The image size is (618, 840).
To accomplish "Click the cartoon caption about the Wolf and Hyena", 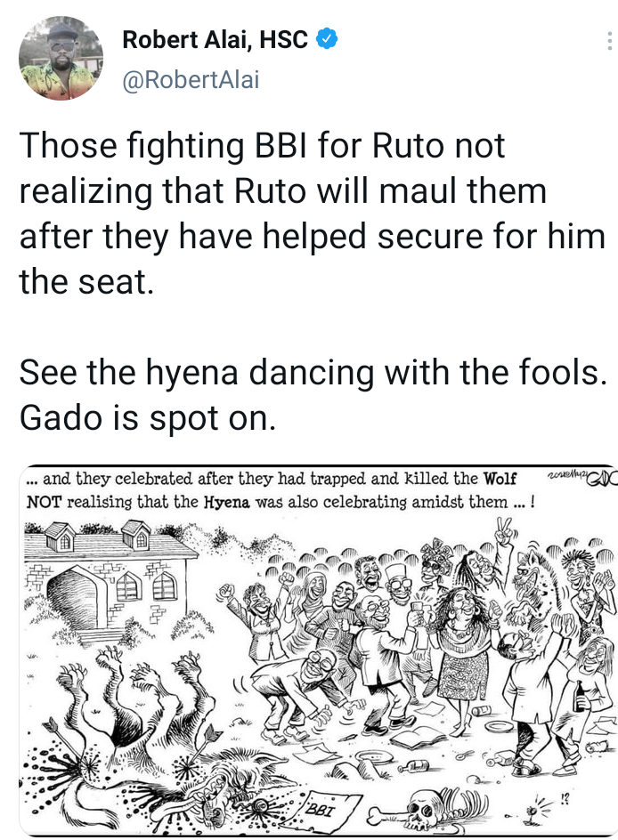I will click(280, 490).
